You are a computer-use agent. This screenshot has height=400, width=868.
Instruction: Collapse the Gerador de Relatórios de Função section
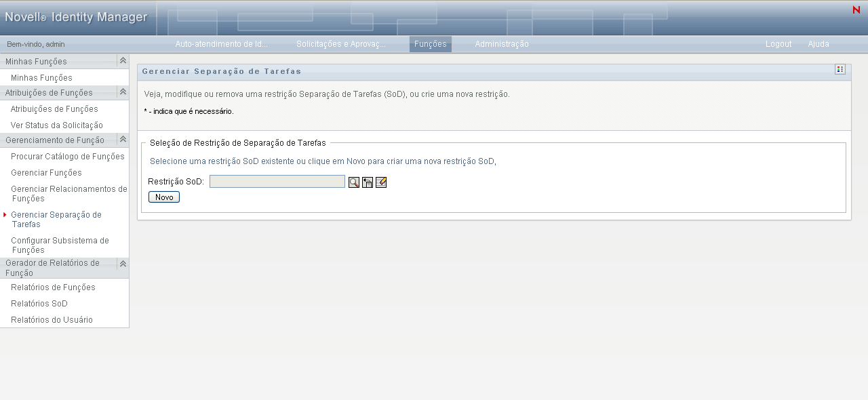(x=123, y=264)
